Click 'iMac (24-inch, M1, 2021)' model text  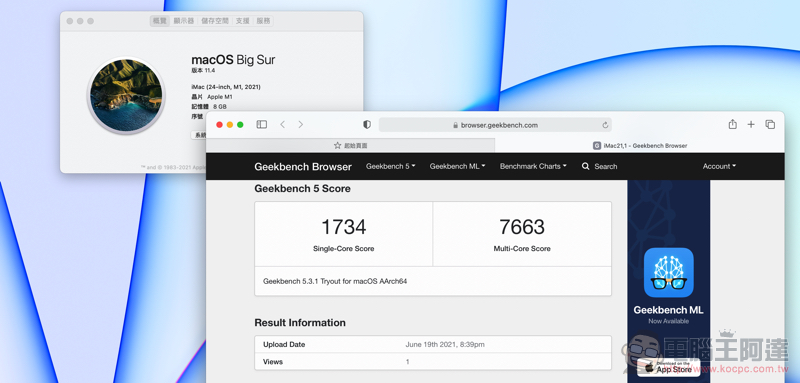pos(226,87)
